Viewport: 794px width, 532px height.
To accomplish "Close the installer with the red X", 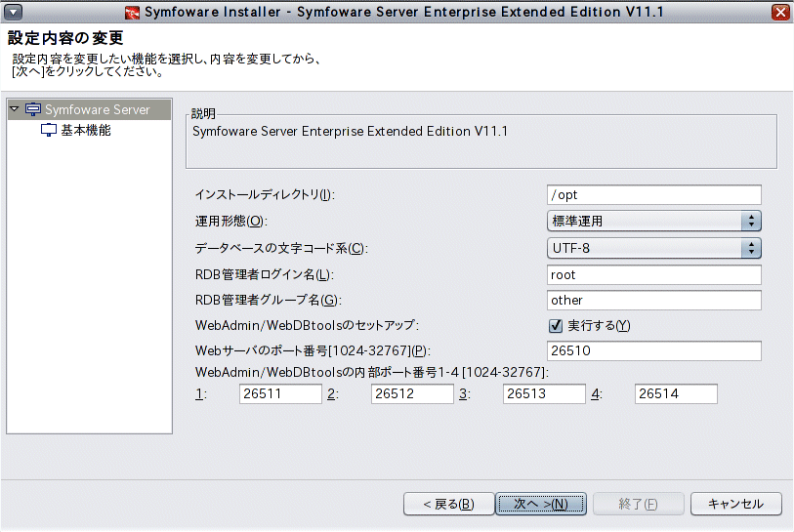I will pos(780,12).
